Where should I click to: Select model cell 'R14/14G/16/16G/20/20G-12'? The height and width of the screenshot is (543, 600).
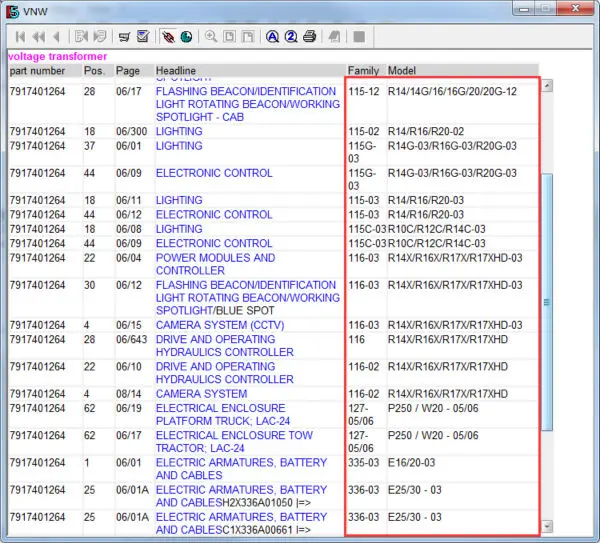[x=452, y=91]
